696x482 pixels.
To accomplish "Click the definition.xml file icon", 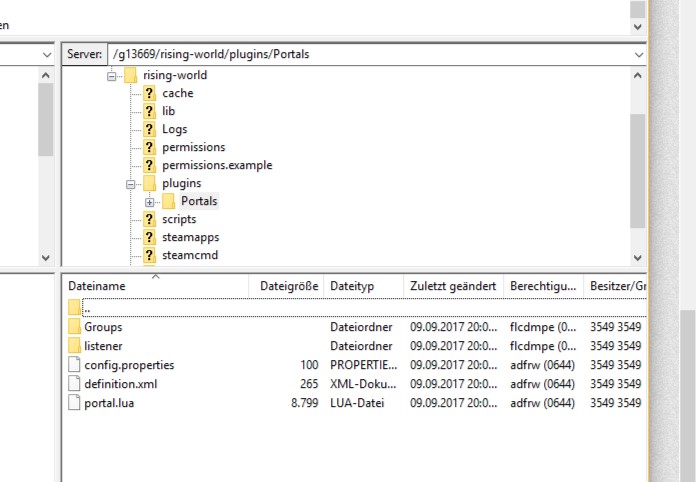I will [x=74, y=384].
